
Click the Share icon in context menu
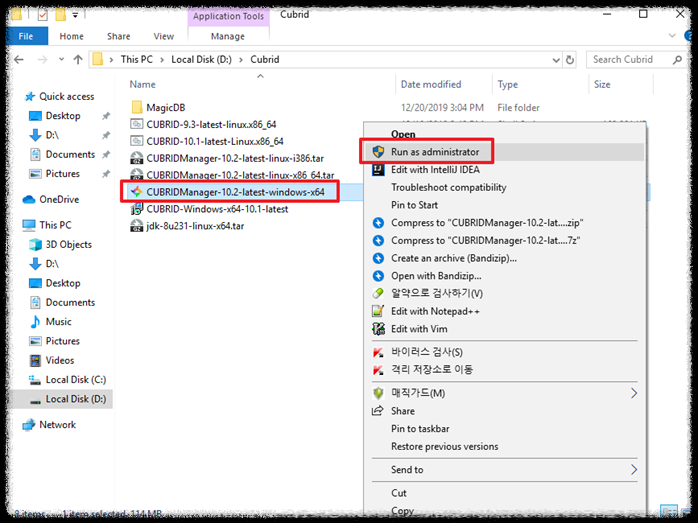377,411
